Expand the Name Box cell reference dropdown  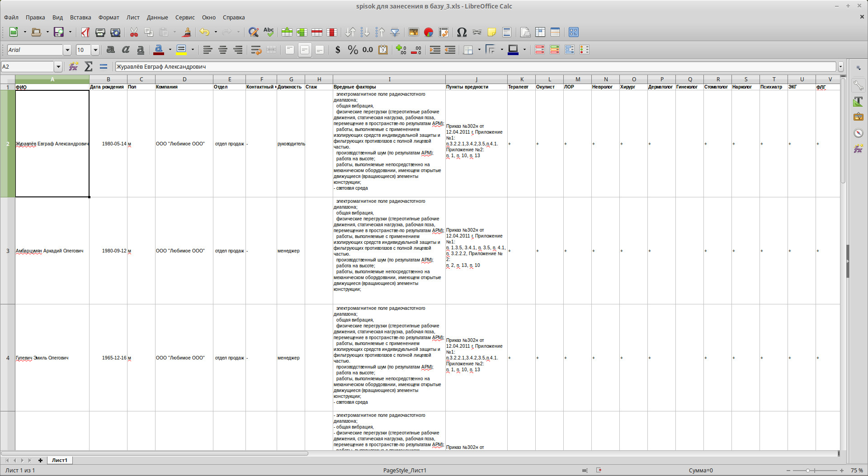point(58,67)
